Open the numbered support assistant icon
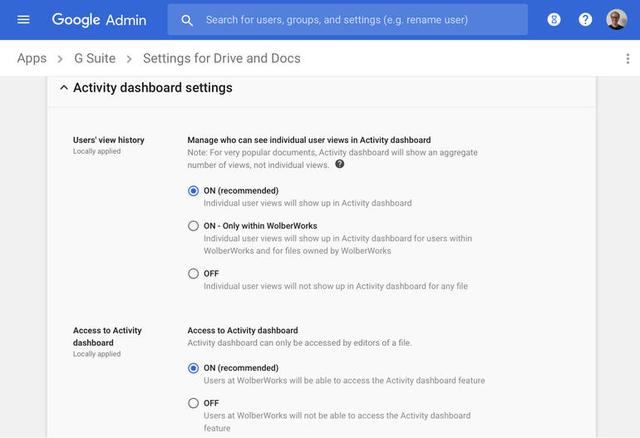Viewport: 640px width, 438px height. pyautogui.click(x=554, y=20)
